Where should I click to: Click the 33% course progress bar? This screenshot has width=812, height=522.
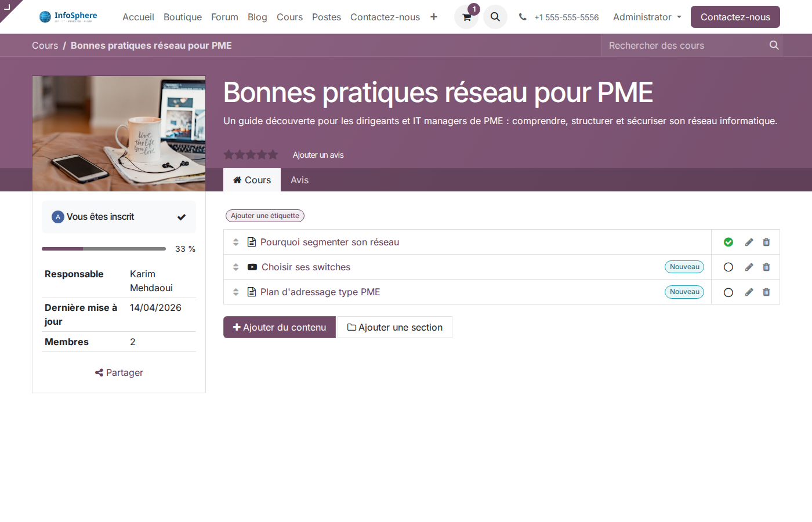click(103, 248)
